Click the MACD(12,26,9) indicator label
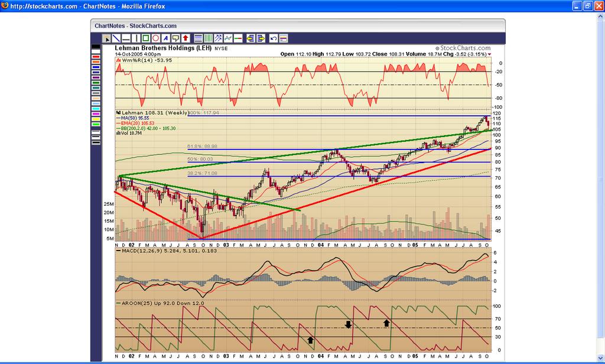The width and height of the screenshot is (605, 364). point(166,251)
